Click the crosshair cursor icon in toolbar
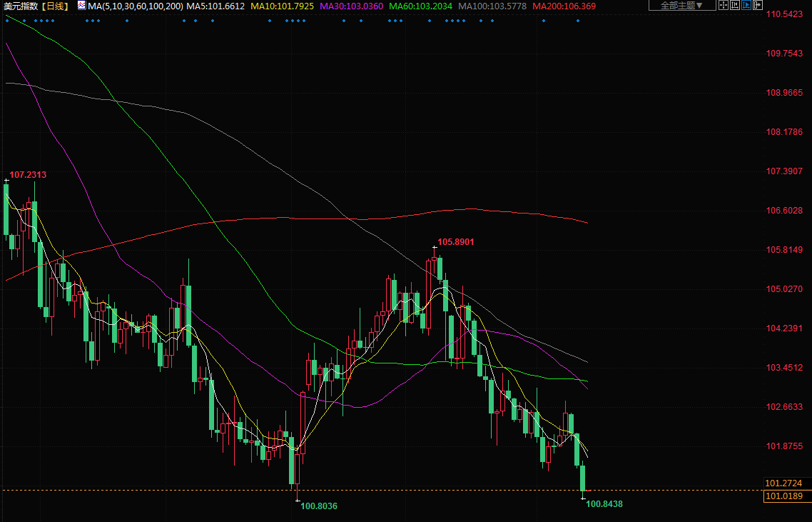Viewport: 812px width, 522px height. (724, 6)
